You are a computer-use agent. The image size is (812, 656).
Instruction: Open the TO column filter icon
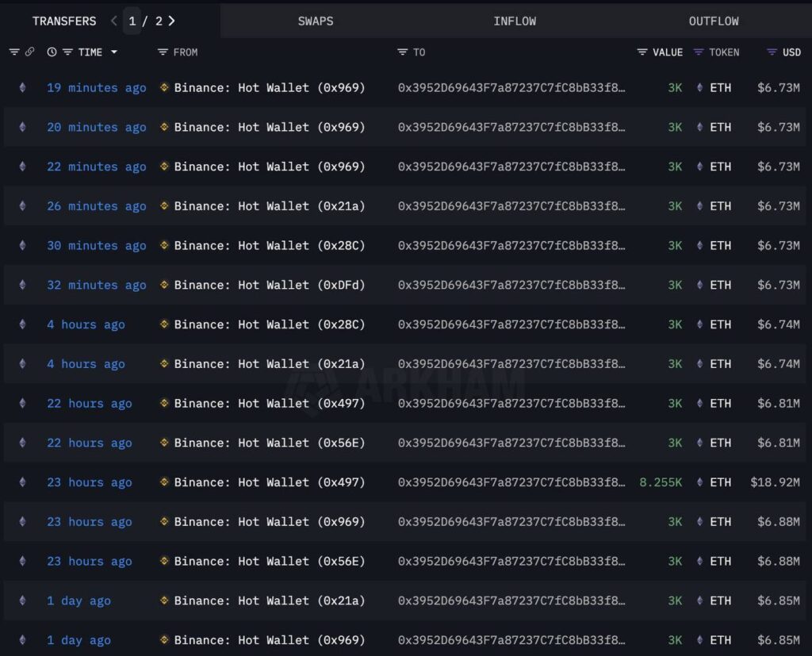(403, 52)
